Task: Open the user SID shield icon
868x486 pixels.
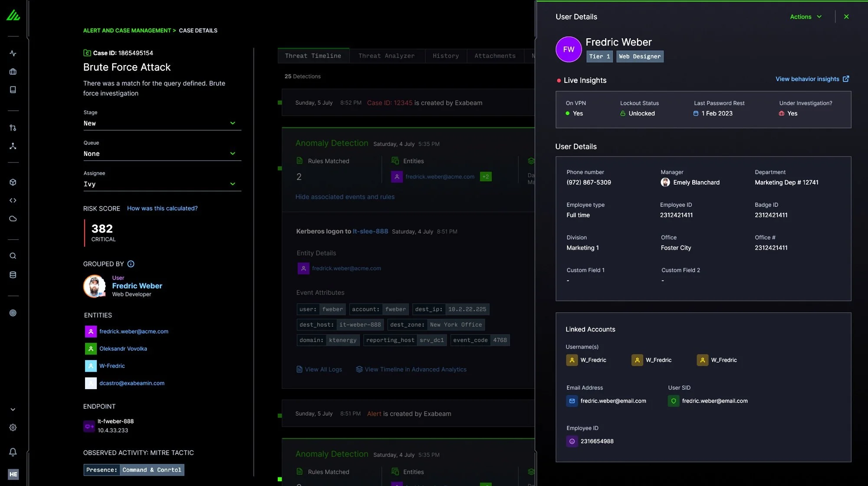Action: pyautogui.click(x=674, y=401)
